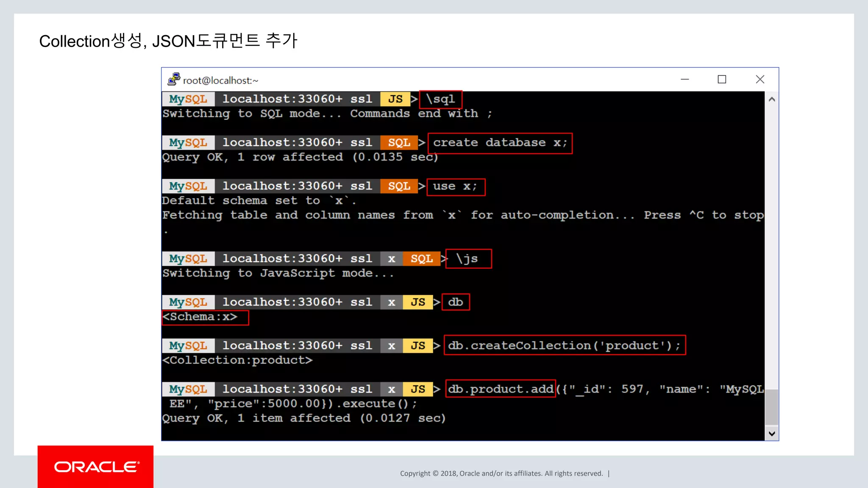This screenshot has width=868, height=488.
Task: Click the 'db' command text
Action: pos(456,302)
